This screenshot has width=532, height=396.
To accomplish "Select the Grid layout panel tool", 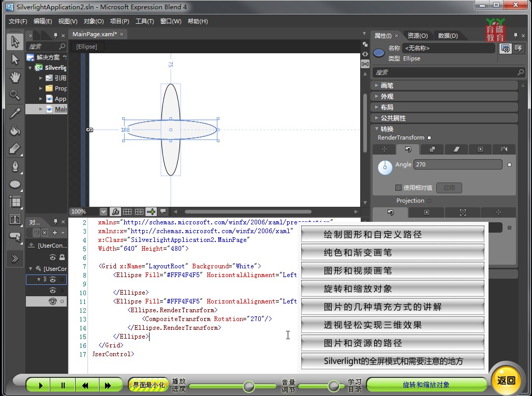I will click(15, 202).
